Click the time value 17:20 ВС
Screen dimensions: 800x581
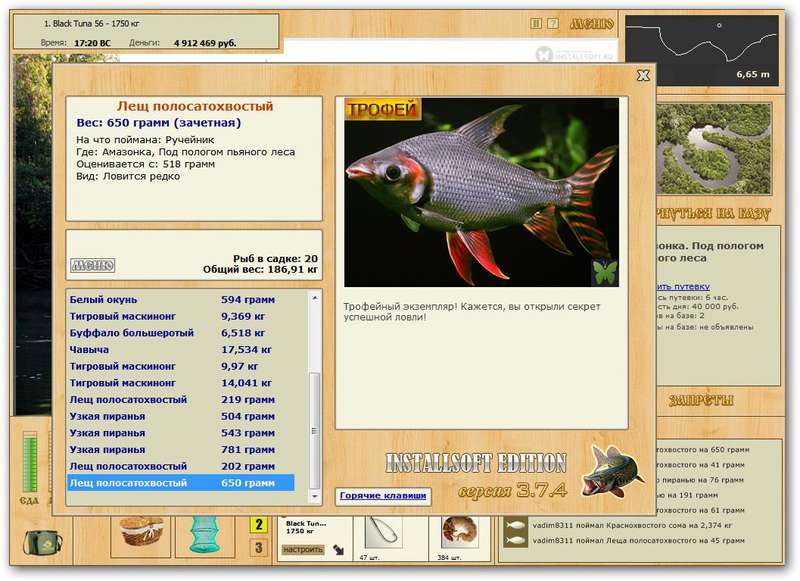tap(92, 43)
